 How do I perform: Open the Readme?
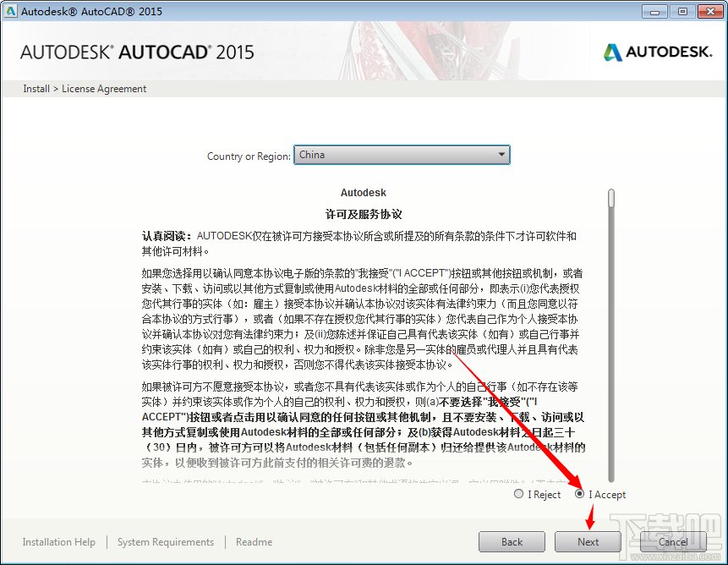254,541
